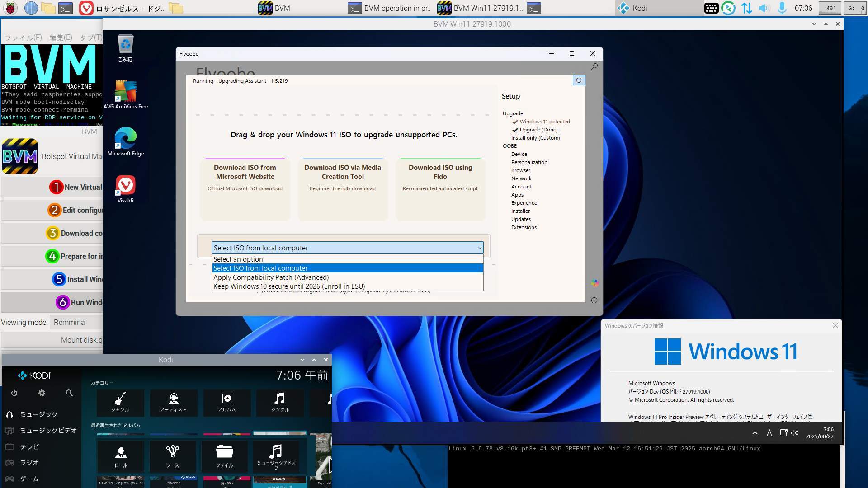The width and height of the screenshot is (868, 488).
Task: Click Download ISO using Fido card
Action: tap(440, 189)
